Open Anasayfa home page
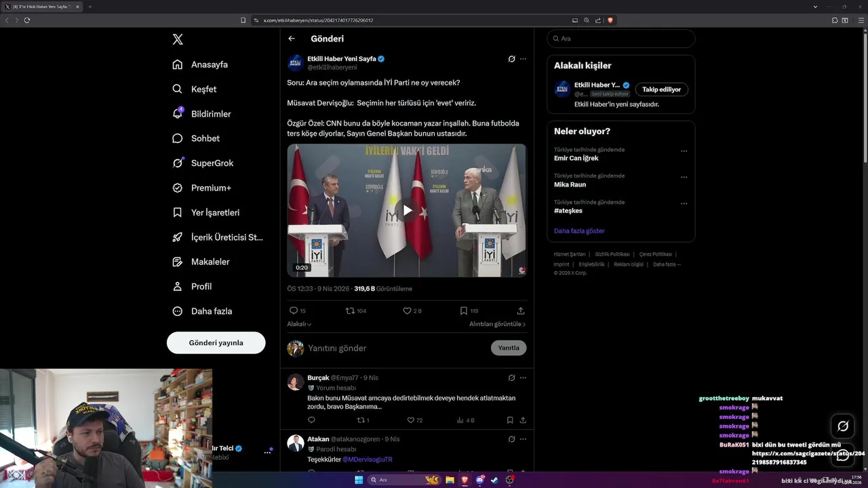The height and width of the screenshot is (488, 868). tap(200, 64)
